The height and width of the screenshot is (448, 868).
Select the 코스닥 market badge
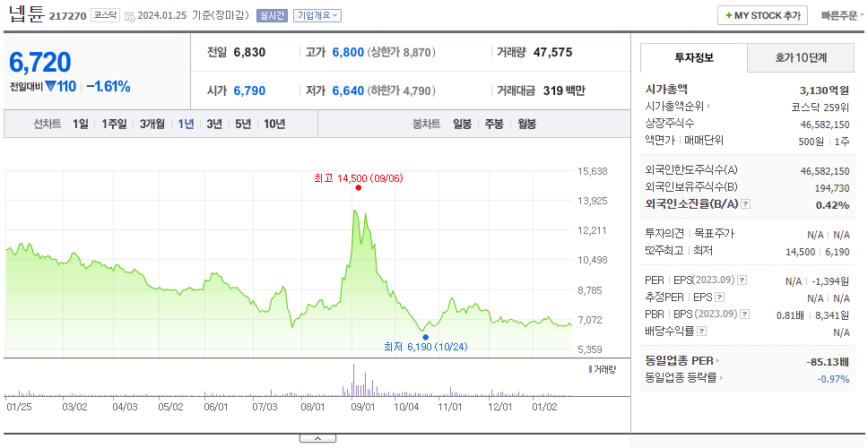click(105, 15)
